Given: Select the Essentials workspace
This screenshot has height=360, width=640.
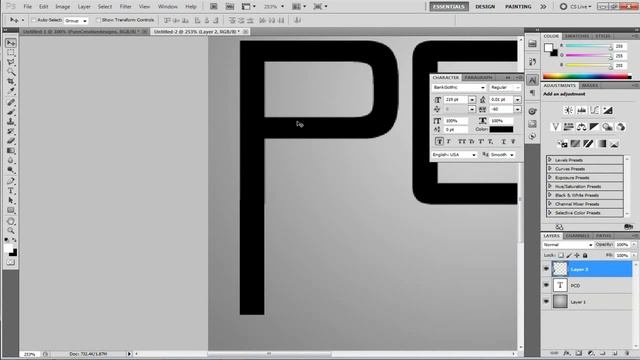Looking at the screenshot, I should (x=449, y=7).
